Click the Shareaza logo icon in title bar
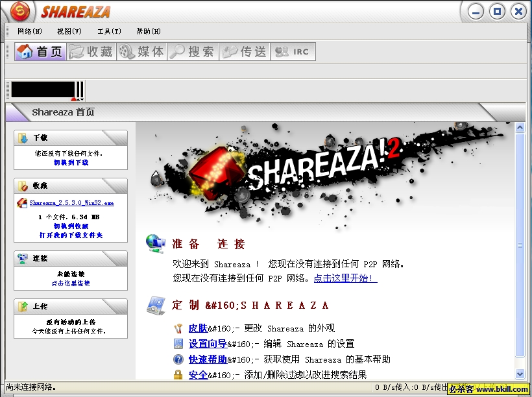The width and height of the screenshot is (532, 397). pos(21,12)
